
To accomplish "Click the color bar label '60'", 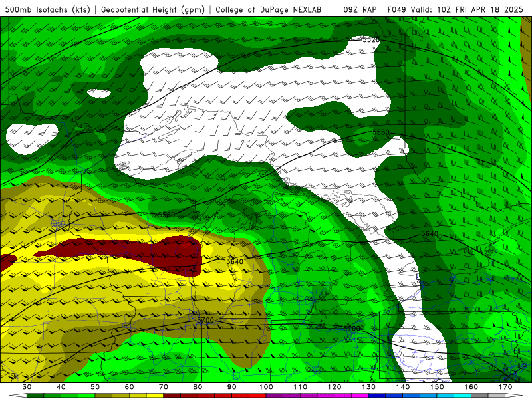I will click(129, 387).
